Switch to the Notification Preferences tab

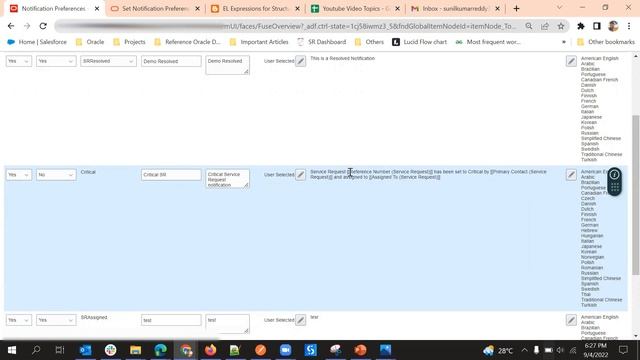[53, 9]
